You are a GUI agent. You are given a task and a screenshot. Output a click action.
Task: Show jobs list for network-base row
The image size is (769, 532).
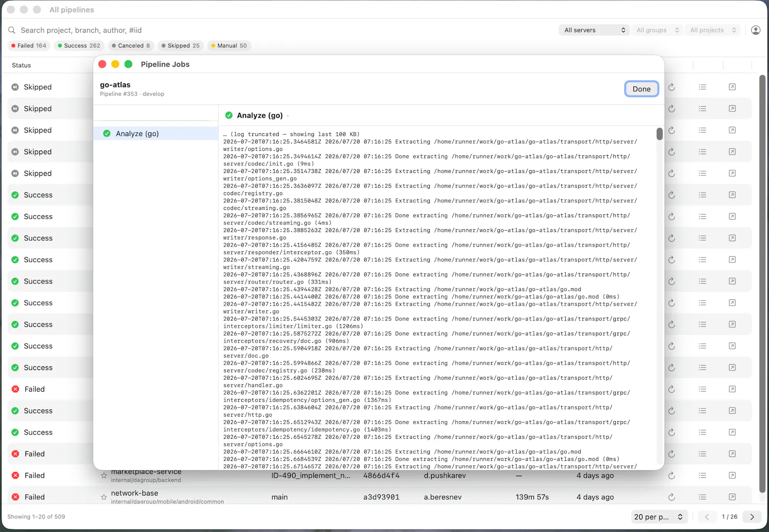(702, 497)
